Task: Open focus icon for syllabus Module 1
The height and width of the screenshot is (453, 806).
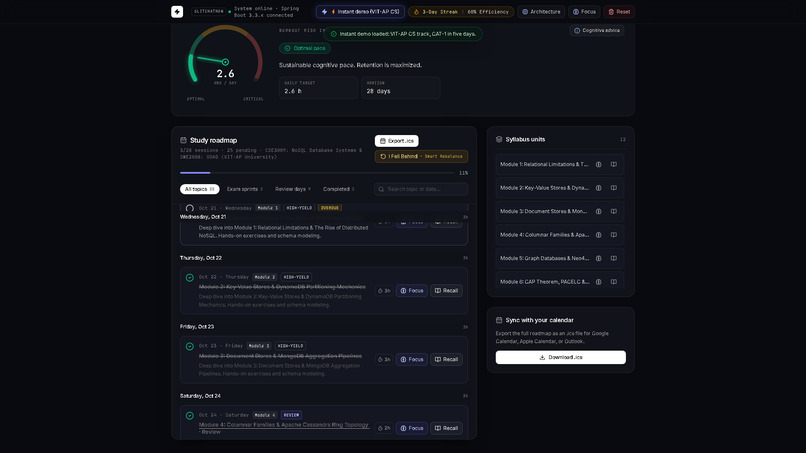Action: click(x=598, y=165)
